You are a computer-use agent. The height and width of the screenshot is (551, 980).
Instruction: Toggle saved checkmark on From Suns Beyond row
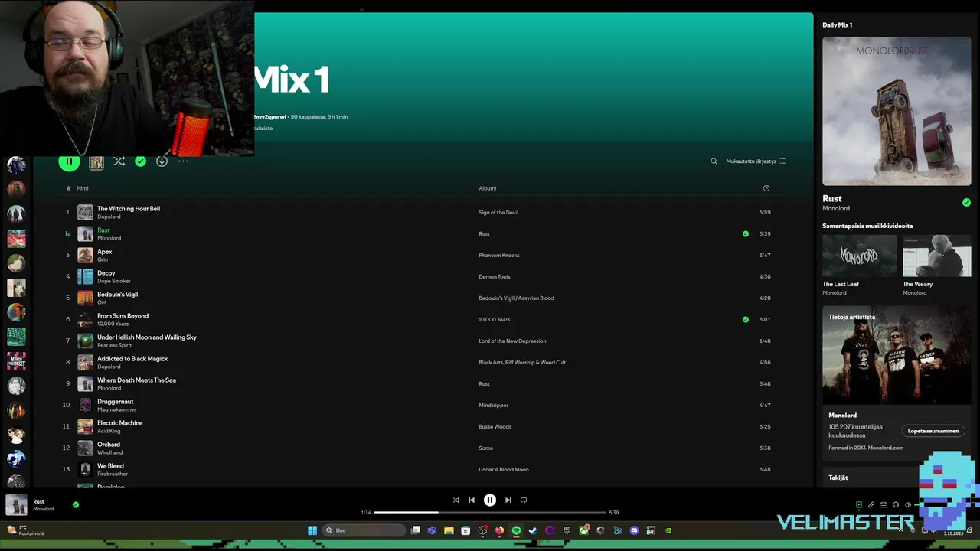(x=746, y=320)
